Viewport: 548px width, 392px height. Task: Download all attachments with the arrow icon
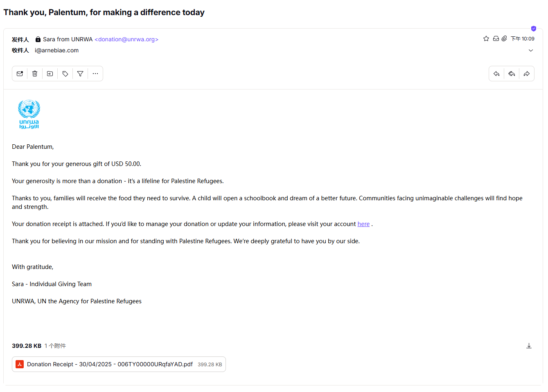coord(529,346)
